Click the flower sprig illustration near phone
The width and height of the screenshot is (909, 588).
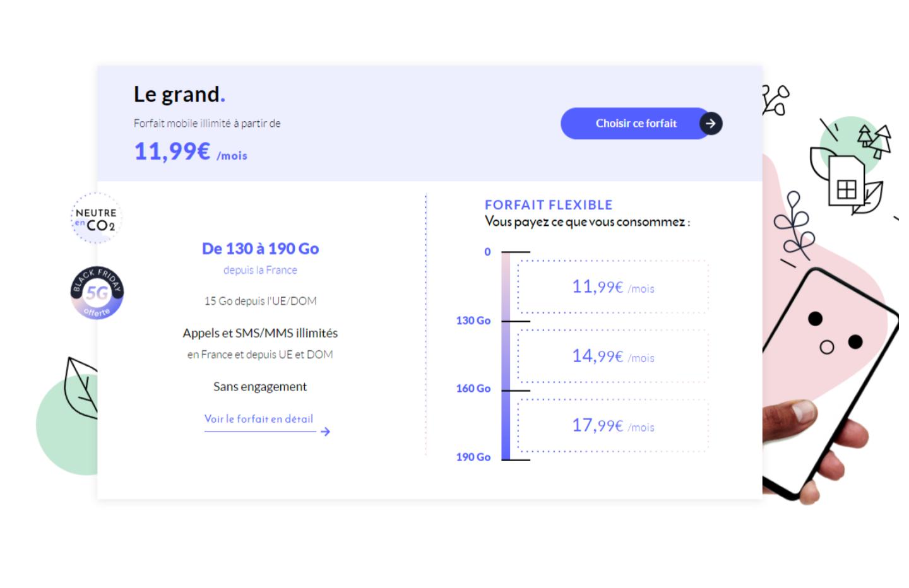pos(793,227)
